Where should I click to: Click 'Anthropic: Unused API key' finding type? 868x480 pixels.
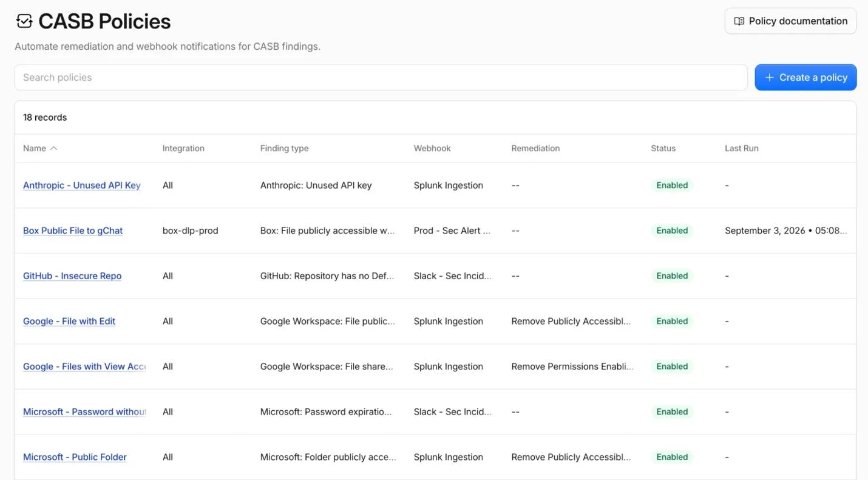316,186
